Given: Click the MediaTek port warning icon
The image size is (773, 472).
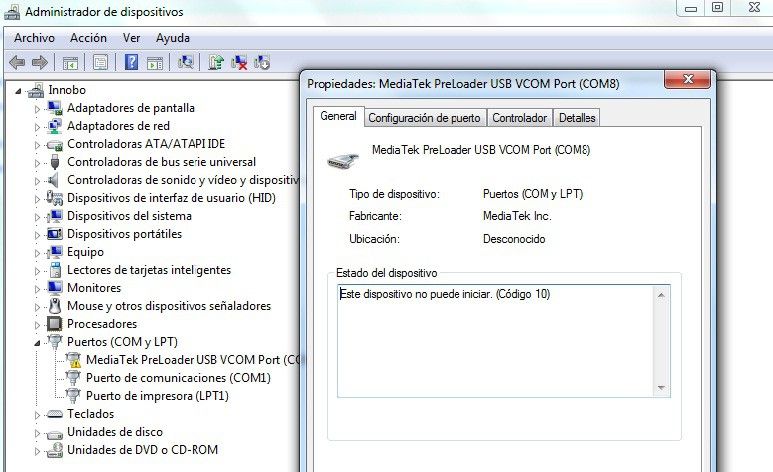Looking at the screenshot, I should 73,360.
